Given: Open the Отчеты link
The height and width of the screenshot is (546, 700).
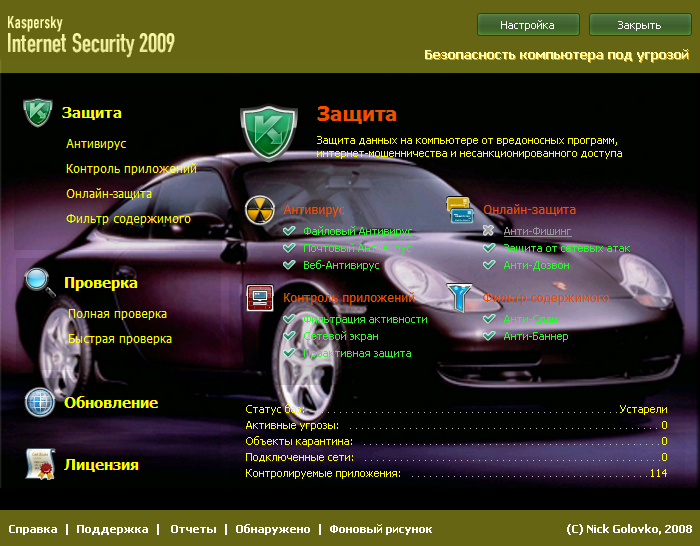Looking at the screenshot, I should [193, 529].
